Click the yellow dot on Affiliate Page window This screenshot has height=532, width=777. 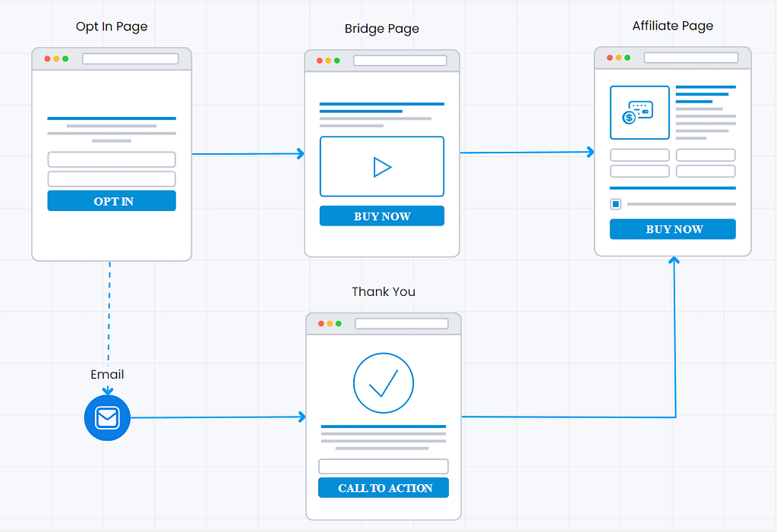[x=618, y=58]
